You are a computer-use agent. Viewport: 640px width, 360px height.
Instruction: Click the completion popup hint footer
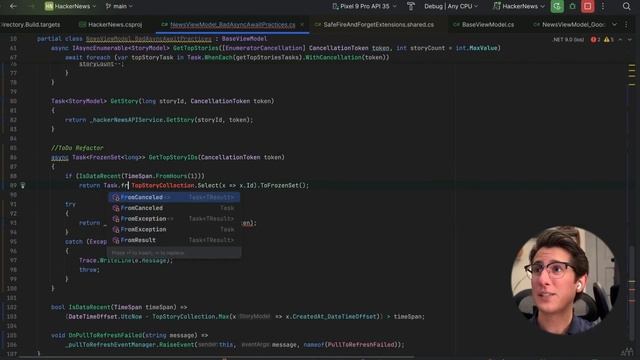click(x=174, y=253)
